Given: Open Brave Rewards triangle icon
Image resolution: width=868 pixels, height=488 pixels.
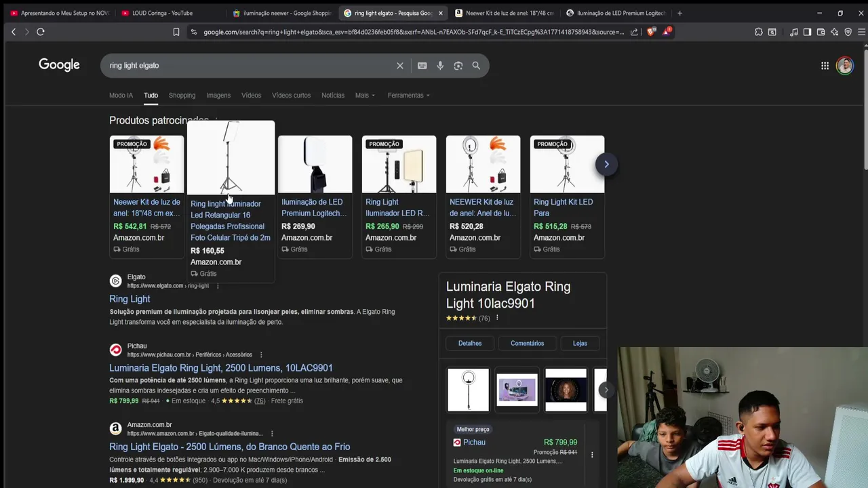Looking at the screenshot, I should coord(666,32).
